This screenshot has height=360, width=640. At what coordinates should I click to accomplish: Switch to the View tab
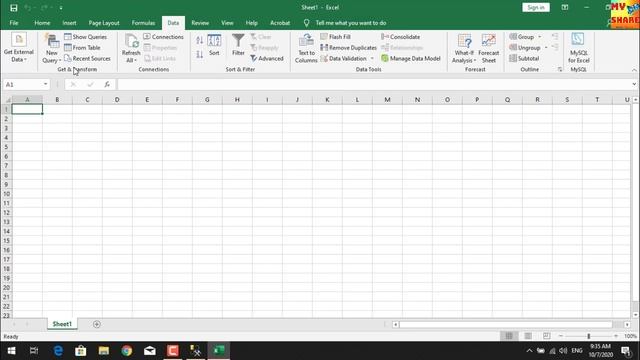[x=227, y=23]
